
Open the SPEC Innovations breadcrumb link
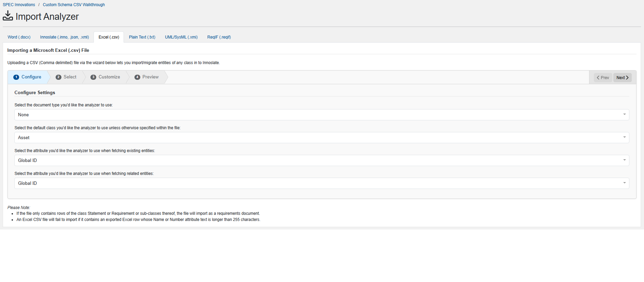[19, 5]
